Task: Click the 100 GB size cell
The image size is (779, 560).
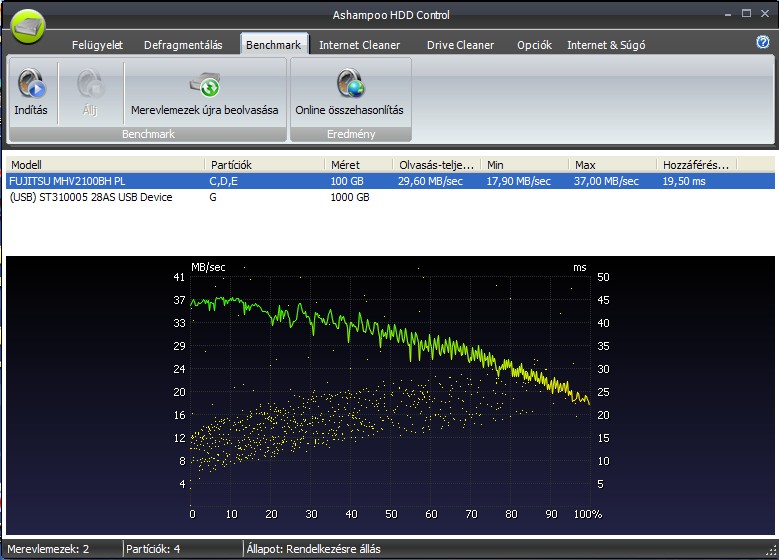Action: [347, 181]
